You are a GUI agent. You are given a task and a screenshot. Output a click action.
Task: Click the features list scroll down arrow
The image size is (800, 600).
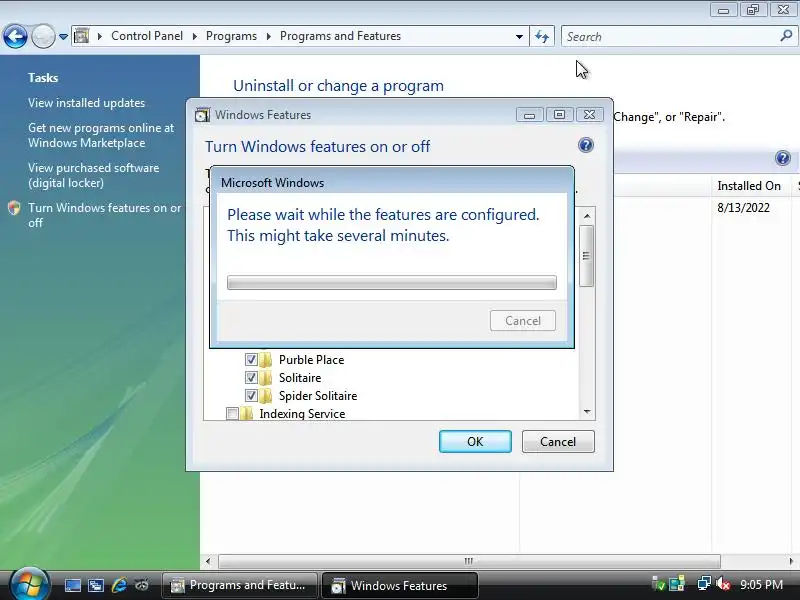coord(587,412)
